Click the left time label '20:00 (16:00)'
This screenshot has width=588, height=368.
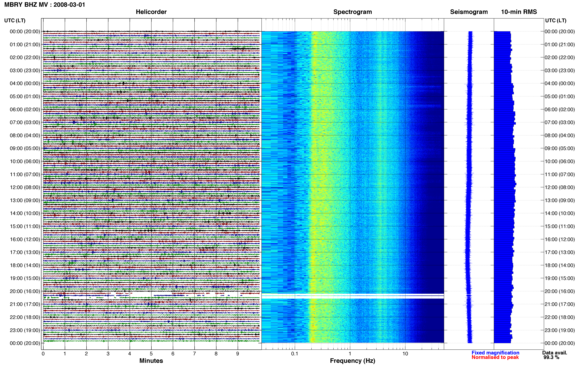pyautogui.click(x=25, y=291)
